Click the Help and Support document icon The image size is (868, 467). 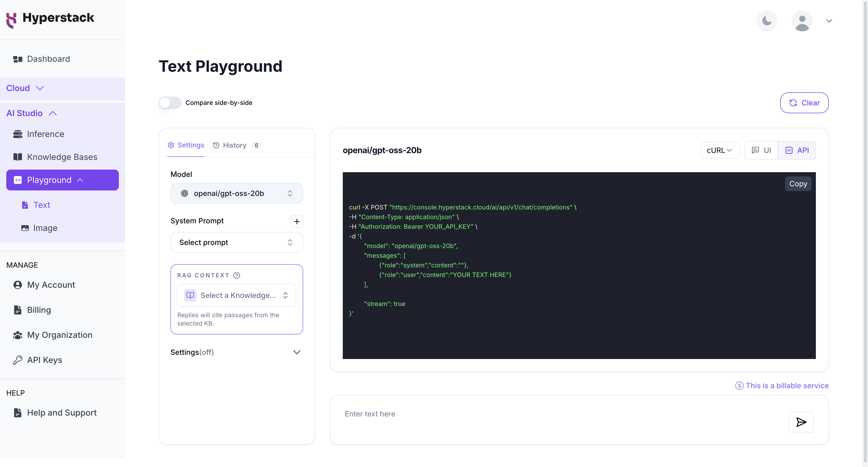coord(17,412)
